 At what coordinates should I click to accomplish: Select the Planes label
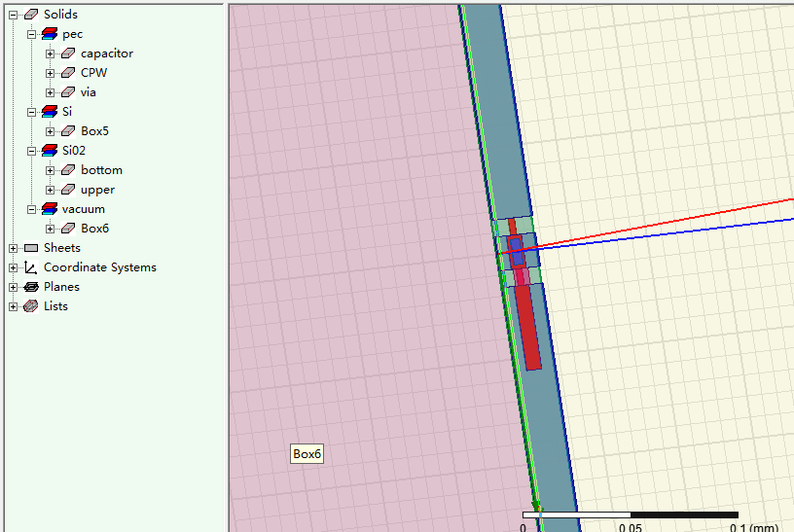coord(61,287)
